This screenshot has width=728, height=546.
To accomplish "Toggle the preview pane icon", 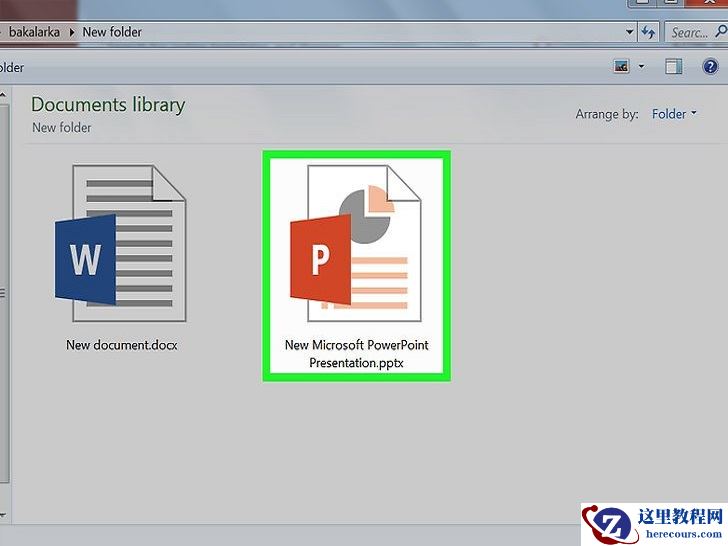I will tap(673, 67).
